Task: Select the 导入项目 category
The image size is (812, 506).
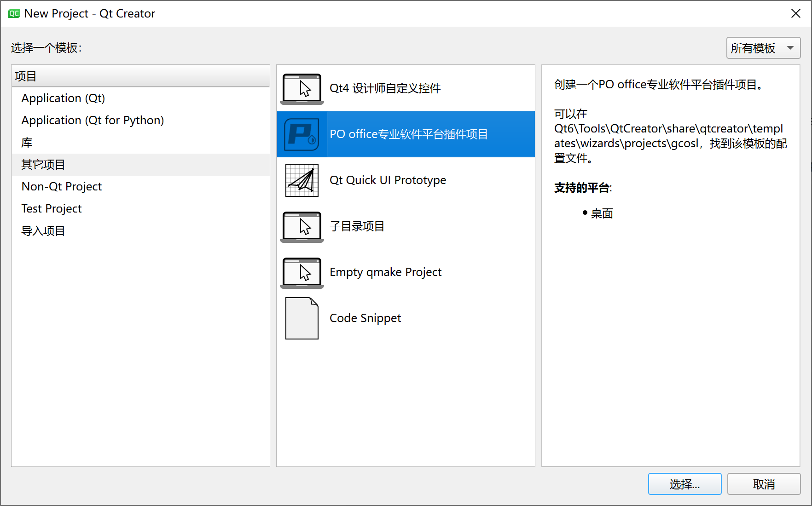Action: coord(140,231)
